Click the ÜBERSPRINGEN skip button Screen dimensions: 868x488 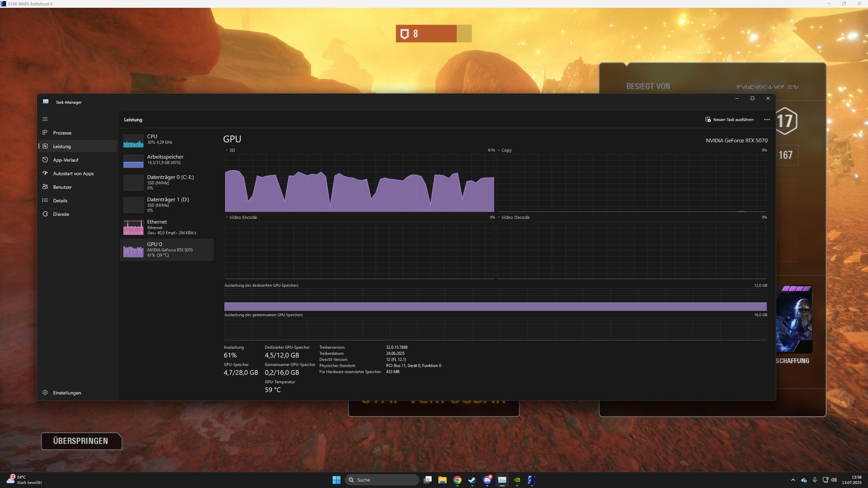tap(81, 441)
